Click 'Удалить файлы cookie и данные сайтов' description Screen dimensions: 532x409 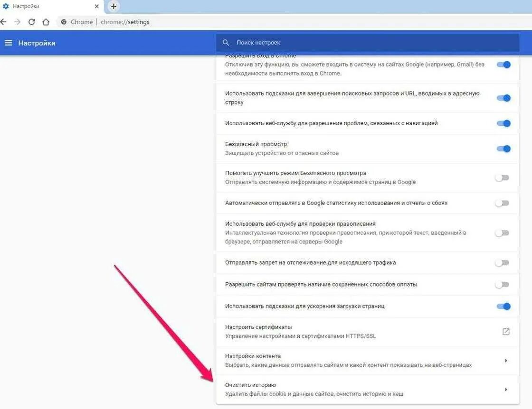314,394
